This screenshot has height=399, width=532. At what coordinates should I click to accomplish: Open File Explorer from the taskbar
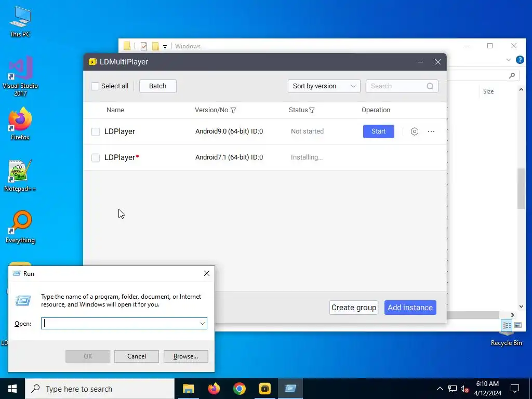188,389
